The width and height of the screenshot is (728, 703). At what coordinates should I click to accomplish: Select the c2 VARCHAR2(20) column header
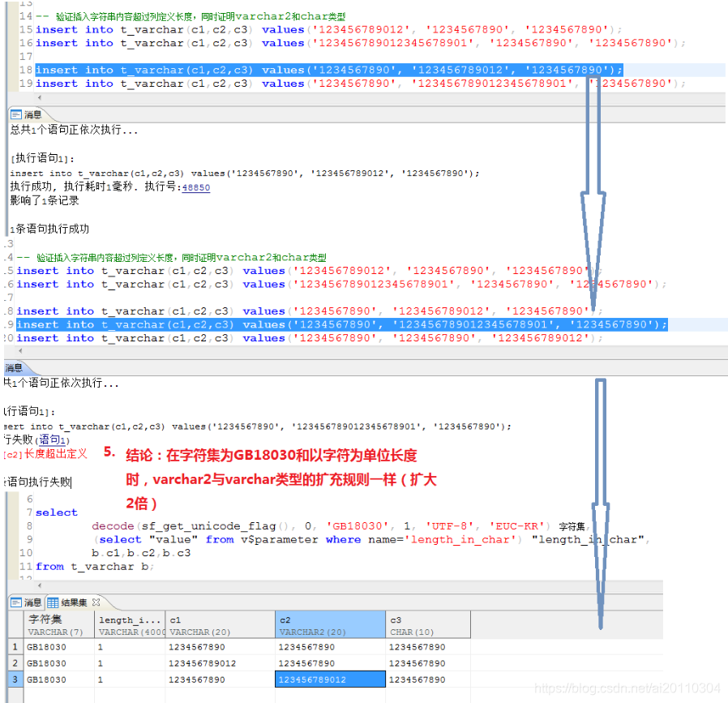click(x=330, y=624)
